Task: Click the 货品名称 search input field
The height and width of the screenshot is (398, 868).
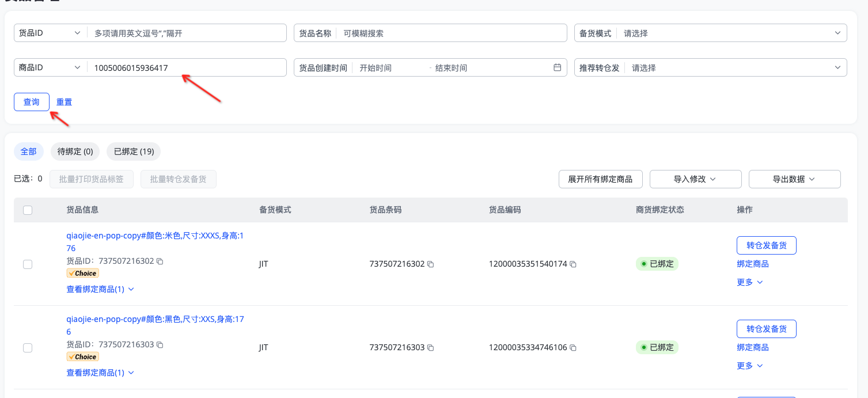Action: pyautogui.click(x=449, y=33)
